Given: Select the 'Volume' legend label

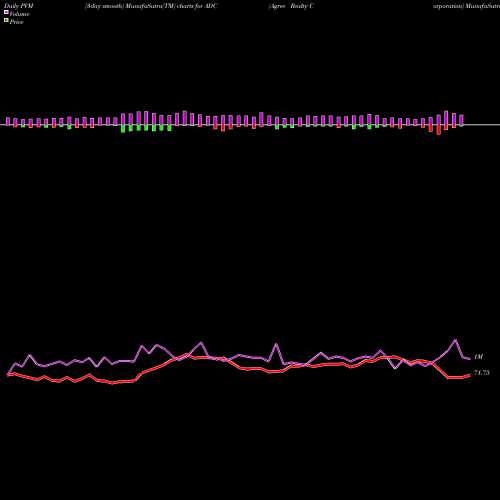Looking at the screenshot, I should pos(19,14).
